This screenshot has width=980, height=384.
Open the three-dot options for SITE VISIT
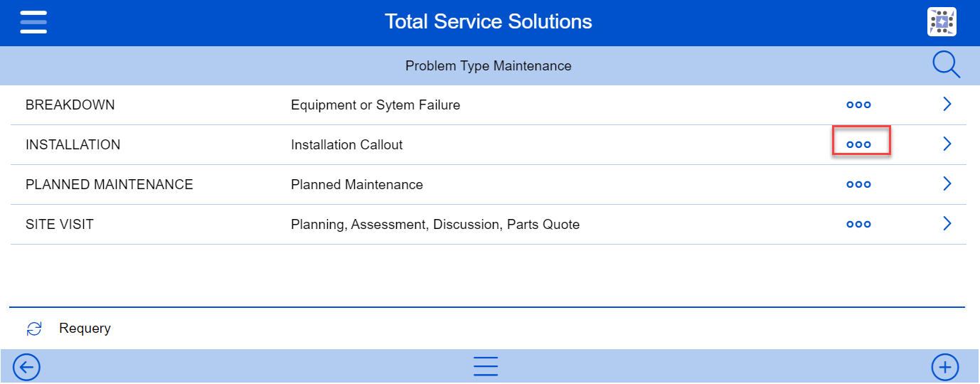pos(858,224)
